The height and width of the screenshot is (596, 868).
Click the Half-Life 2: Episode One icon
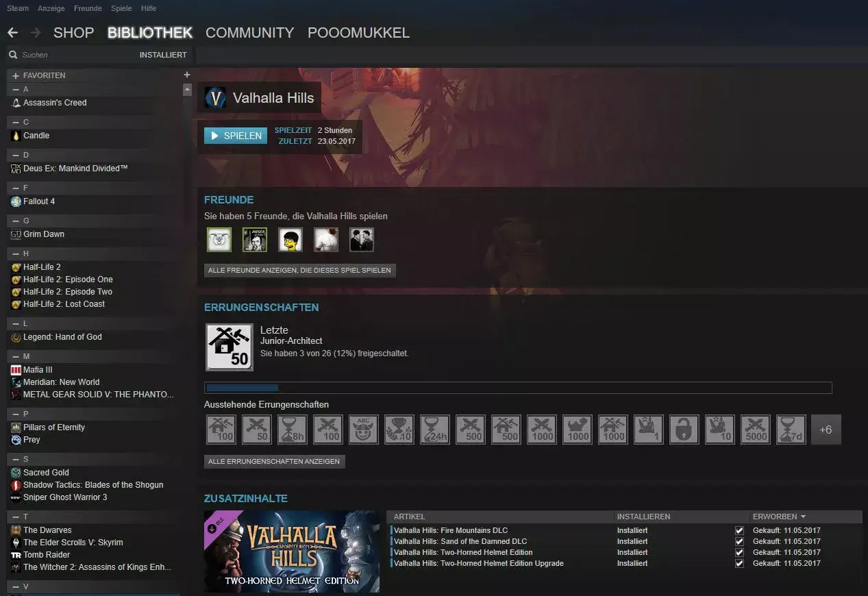pos(16,280)
